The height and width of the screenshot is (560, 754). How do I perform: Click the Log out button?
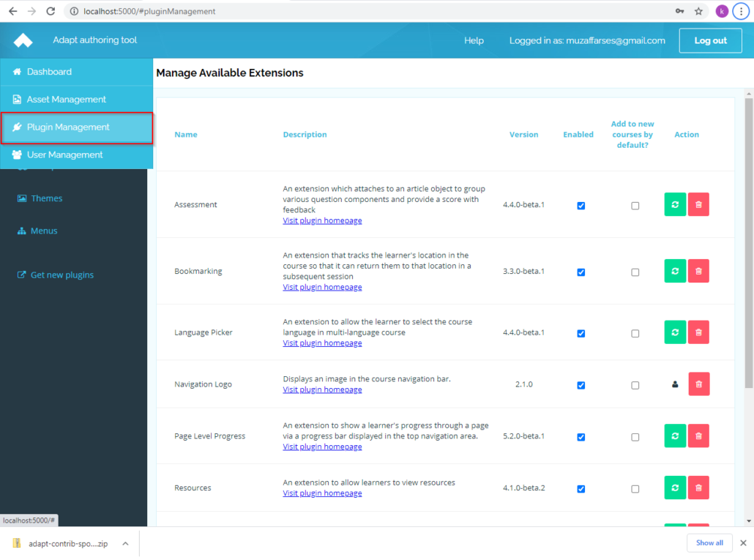(710, 40)
